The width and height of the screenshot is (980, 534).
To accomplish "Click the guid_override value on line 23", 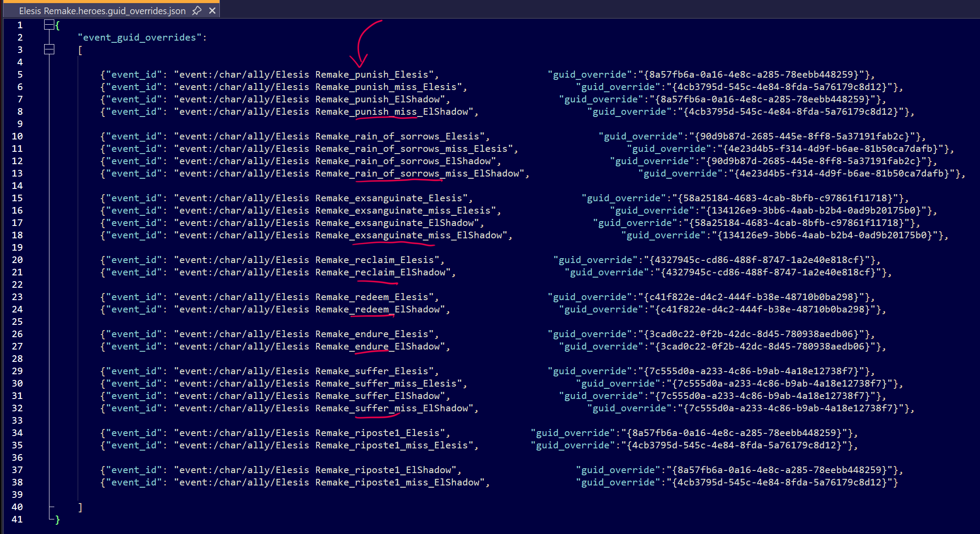I will (x=751, y=297).
